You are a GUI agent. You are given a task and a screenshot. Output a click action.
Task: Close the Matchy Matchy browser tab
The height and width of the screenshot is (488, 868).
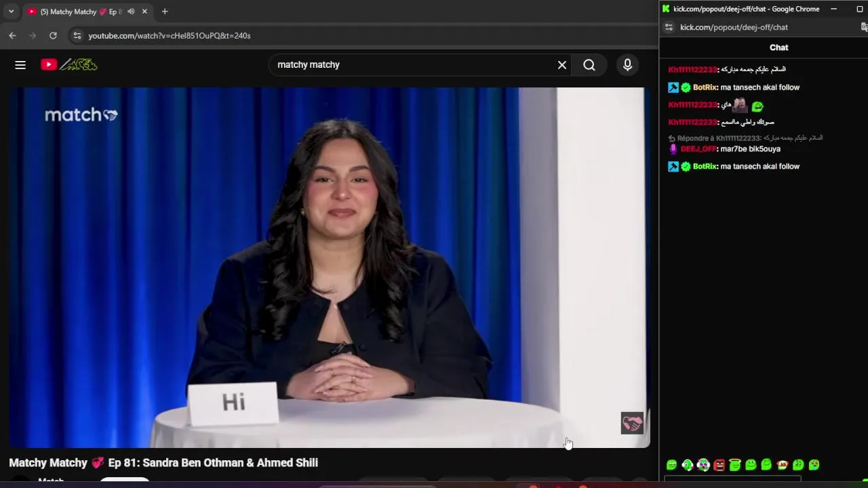(144, 12)
